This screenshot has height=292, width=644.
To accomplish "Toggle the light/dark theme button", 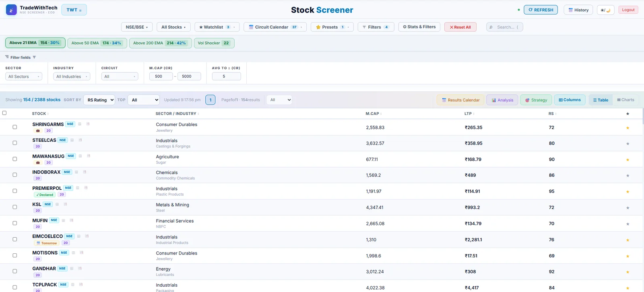I will pyautogui.click(x=605, y=10).
